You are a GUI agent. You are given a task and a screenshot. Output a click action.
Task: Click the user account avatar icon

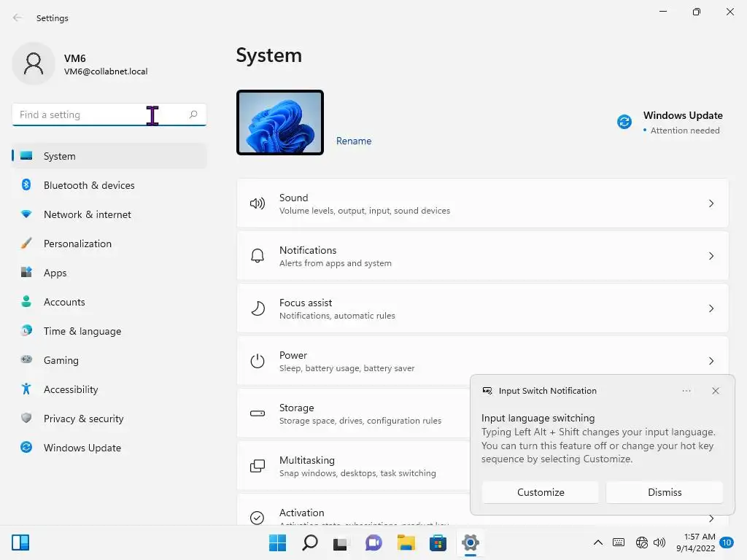(34, 63)
